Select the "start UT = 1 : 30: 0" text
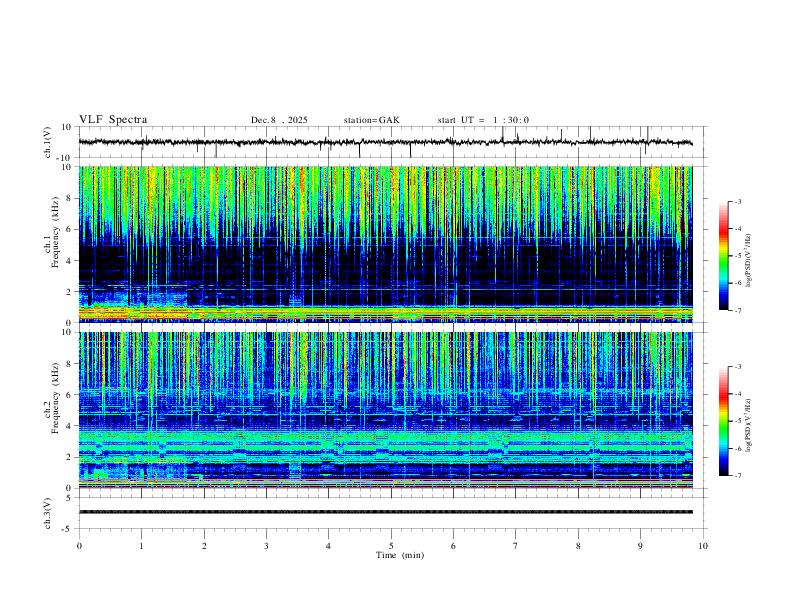The height and width of the screenshot is (612, 792). (483, 120)
